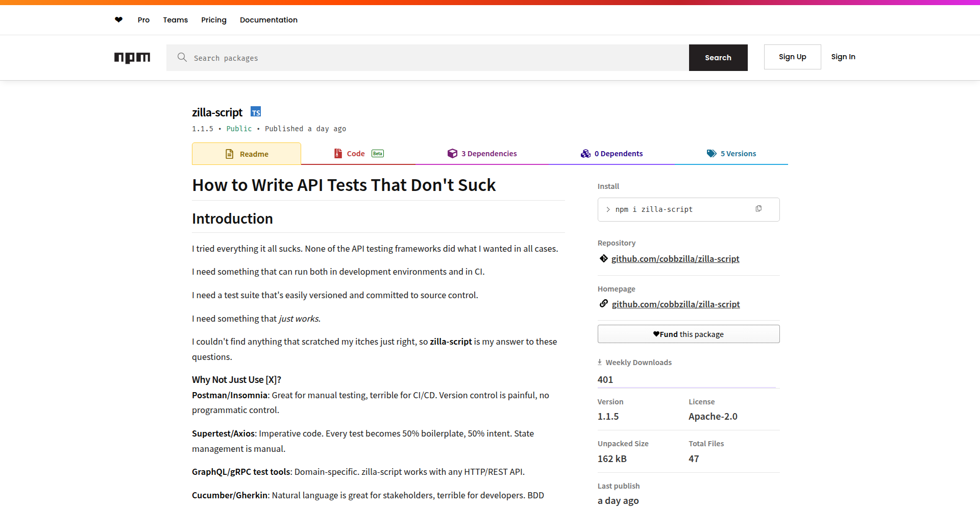Image resolution: width=980 pixels, height=507 pixels.
Task: Open the Teams navigation link
Action: point(176,20)
